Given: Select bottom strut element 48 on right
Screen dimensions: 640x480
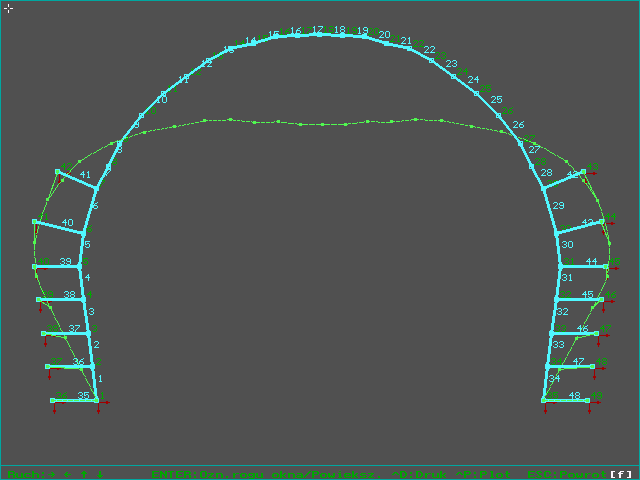Looking at the screenshot, I should click(568, 401).
